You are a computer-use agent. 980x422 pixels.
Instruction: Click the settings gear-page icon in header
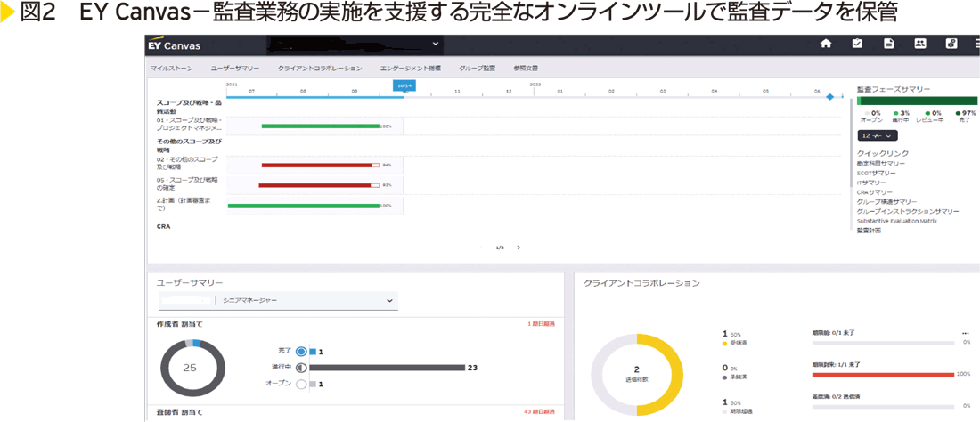point(951,44)
